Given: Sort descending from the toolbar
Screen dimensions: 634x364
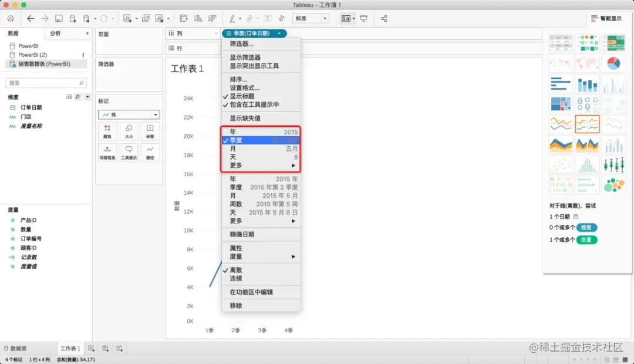Looking at the screenshot, I should [x=212, y=18].
